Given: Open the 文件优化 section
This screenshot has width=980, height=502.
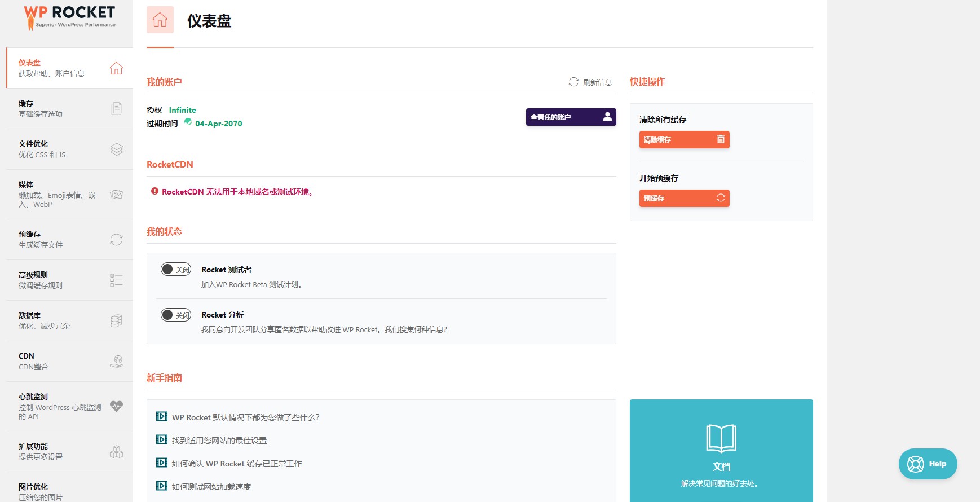Looking at the screenshot, I should [x=70, y=149].
